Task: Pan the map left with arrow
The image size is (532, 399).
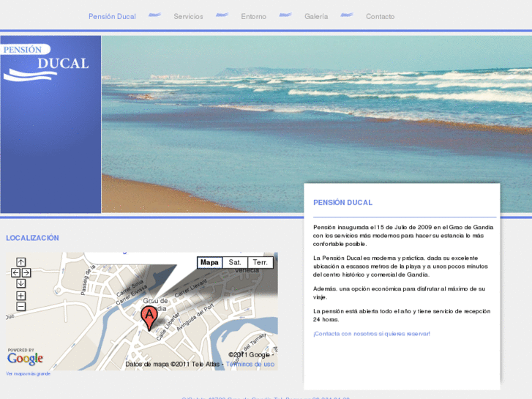Action: 15,272
